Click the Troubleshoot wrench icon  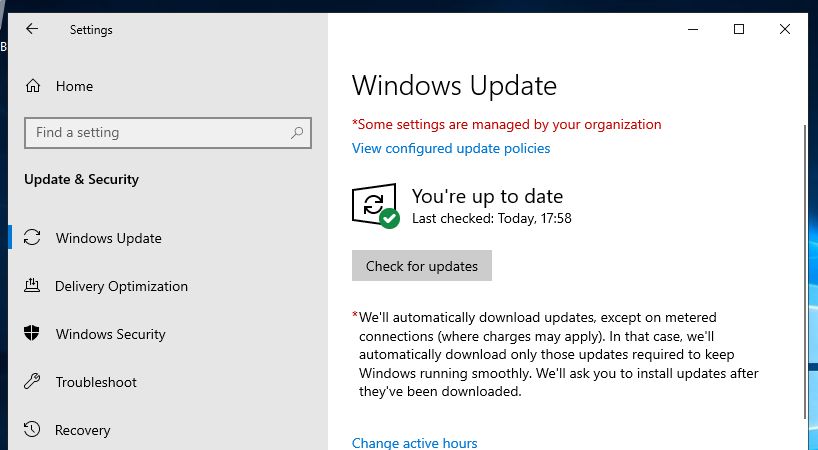[x=32, y=381]
